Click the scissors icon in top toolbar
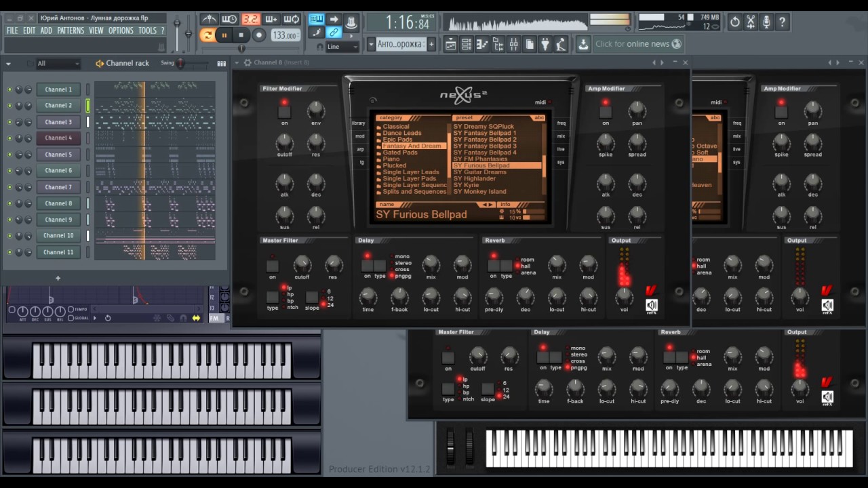868x488 pixels. pos(751,22)
